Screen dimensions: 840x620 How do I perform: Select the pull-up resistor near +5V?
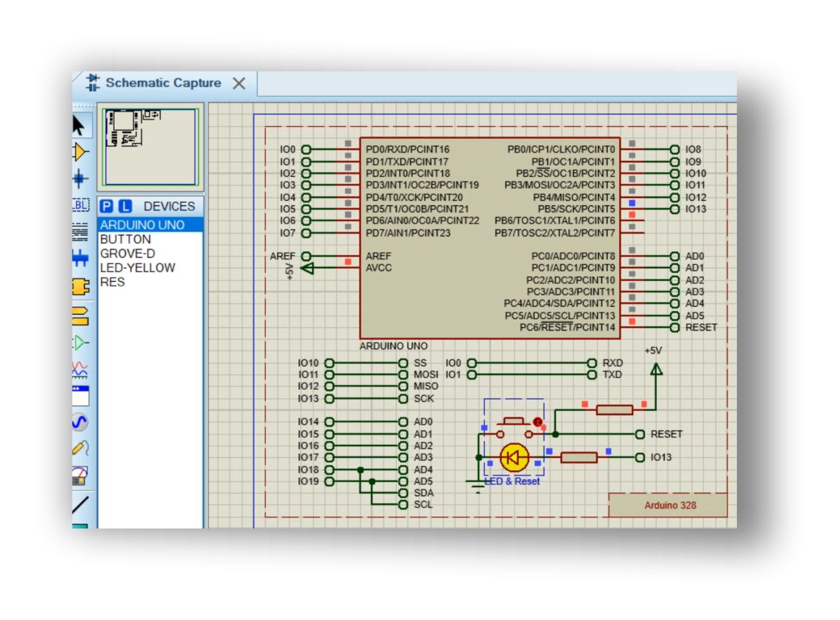point(614,410)
